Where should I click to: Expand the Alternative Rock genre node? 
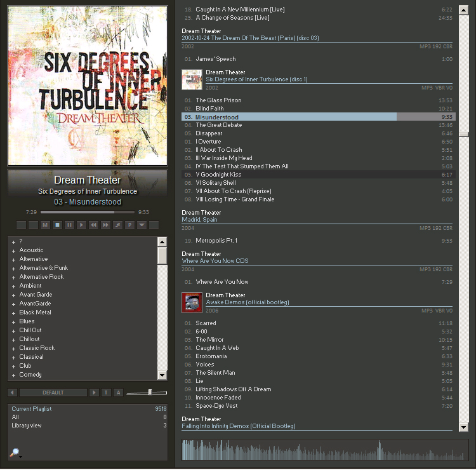coord(14,278)
